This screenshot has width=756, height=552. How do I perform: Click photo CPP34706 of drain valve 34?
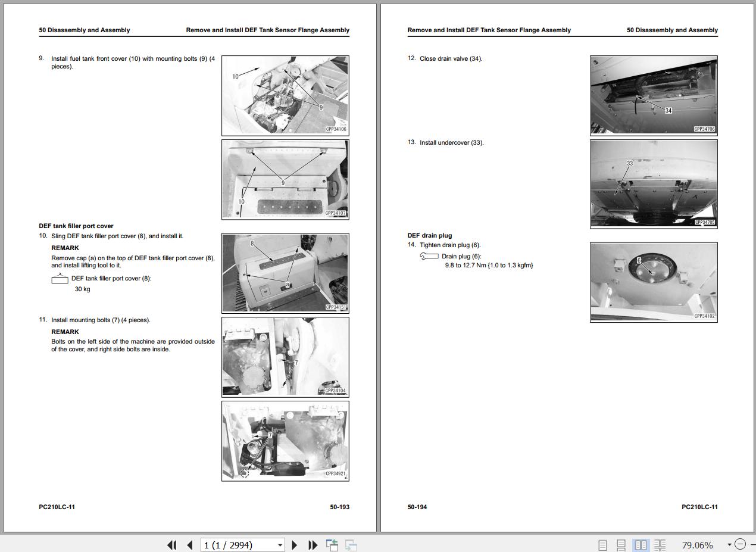654,95
